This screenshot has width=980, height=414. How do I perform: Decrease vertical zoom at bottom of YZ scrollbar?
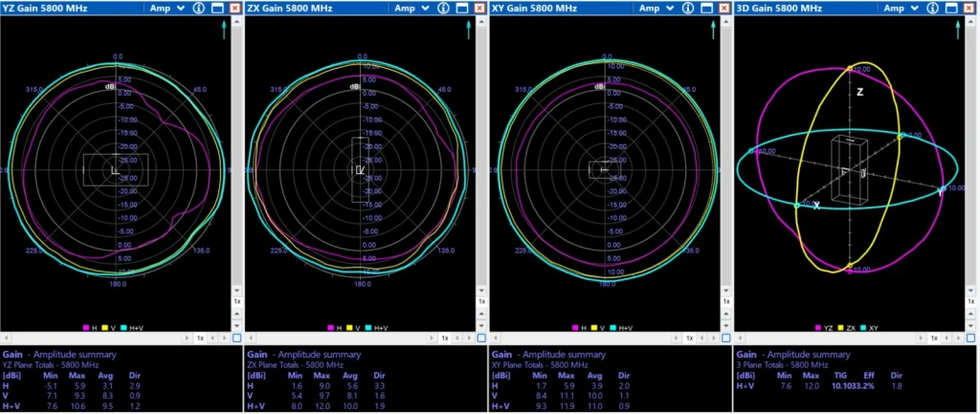[237, 325]
